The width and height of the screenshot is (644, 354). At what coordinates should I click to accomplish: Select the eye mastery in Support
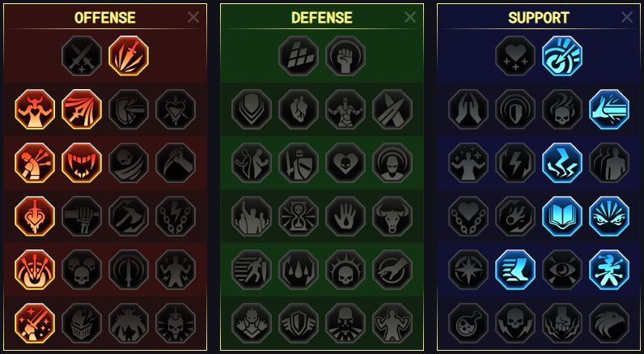tap(562, 269)
